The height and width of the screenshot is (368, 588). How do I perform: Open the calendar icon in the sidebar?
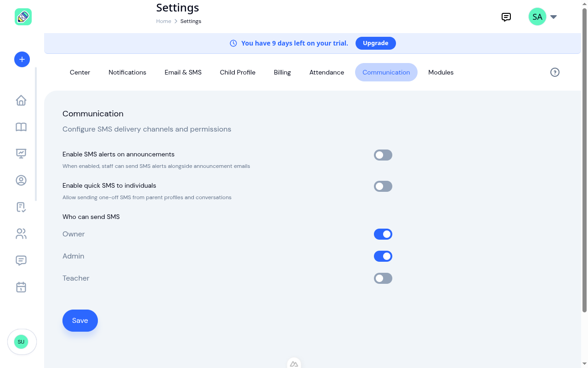coord(21,287)
